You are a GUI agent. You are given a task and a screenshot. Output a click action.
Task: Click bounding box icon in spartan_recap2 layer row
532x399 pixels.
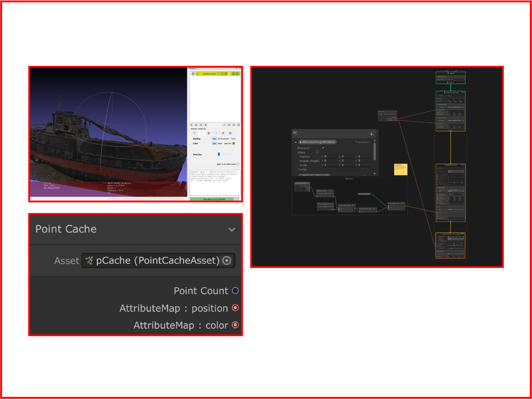(x=218, y=74)
